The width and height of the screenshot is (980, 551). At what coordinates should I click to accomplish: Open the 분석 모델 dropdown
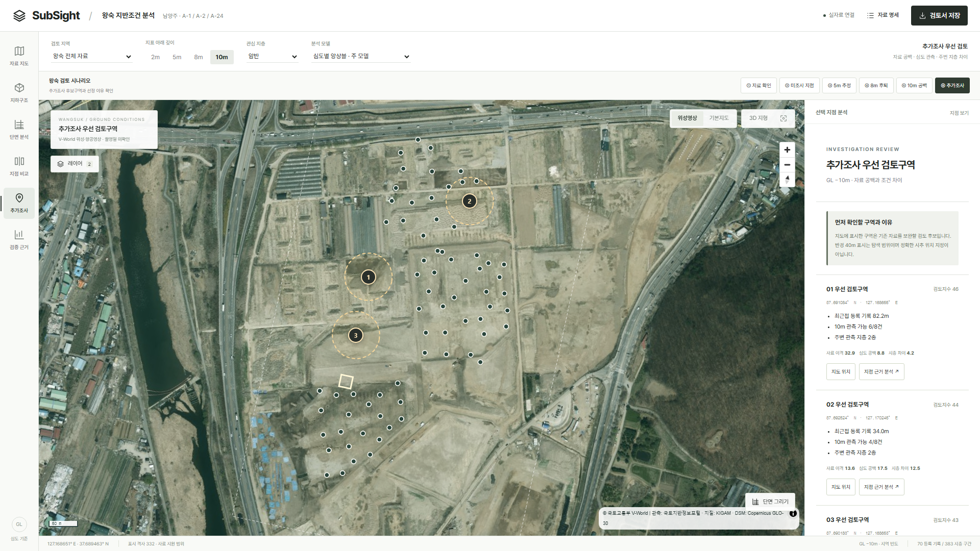tap(361, 56)
